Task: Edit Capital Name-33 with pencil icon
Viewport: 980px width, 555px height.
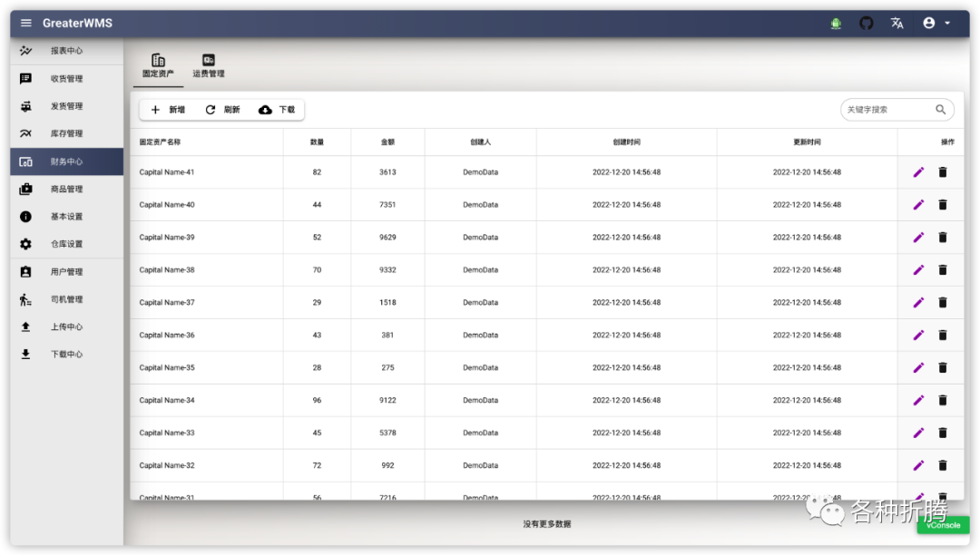Action: (918, 433)
